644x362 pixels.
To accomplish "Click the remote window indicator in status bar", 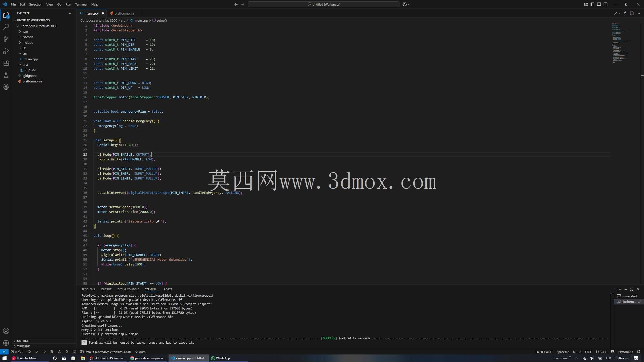I will [4, 352].
